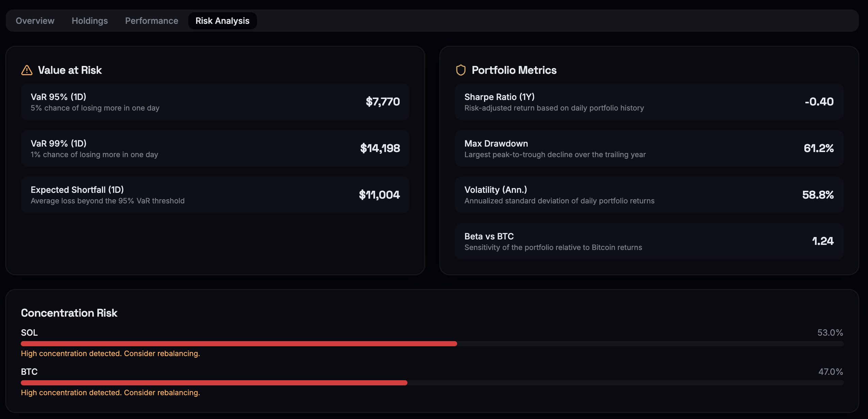
Task: Switch to the Overview tab
Action: point(35,20)
